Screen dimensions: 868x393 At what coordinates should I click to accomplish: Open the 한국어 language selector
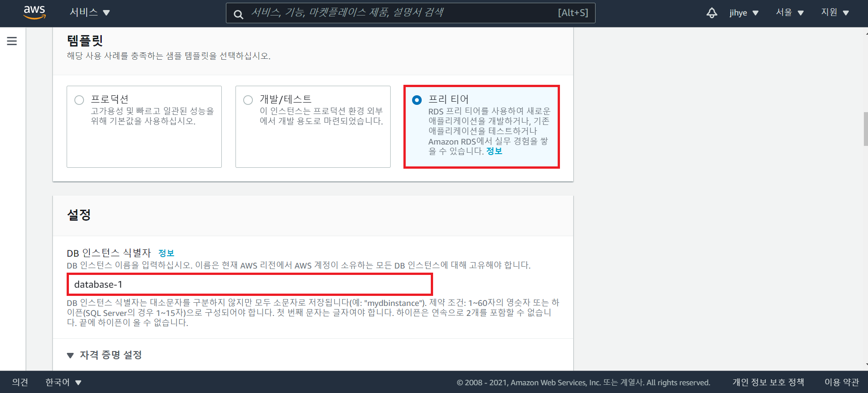(x=63, y=382)
